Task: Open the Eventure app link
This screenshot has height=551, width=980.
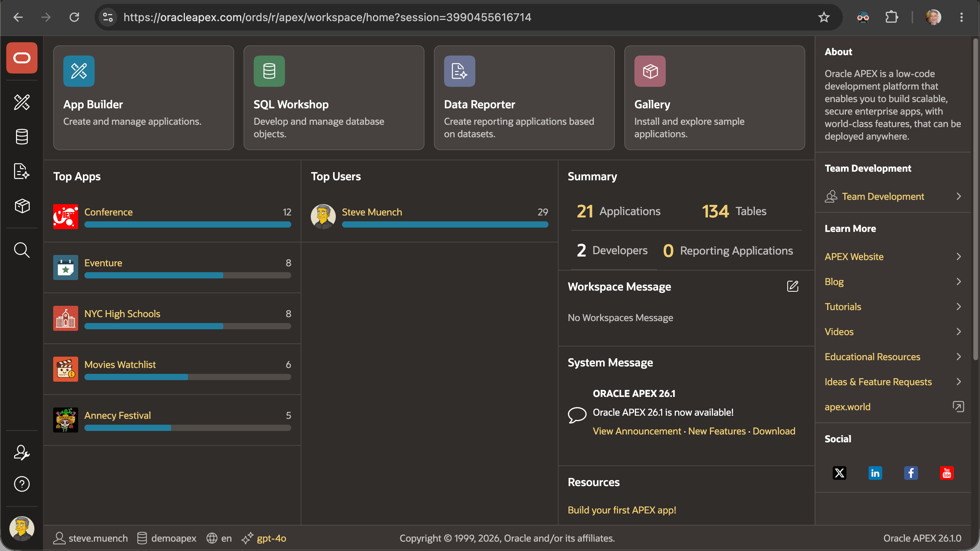Action: [103, 263]
